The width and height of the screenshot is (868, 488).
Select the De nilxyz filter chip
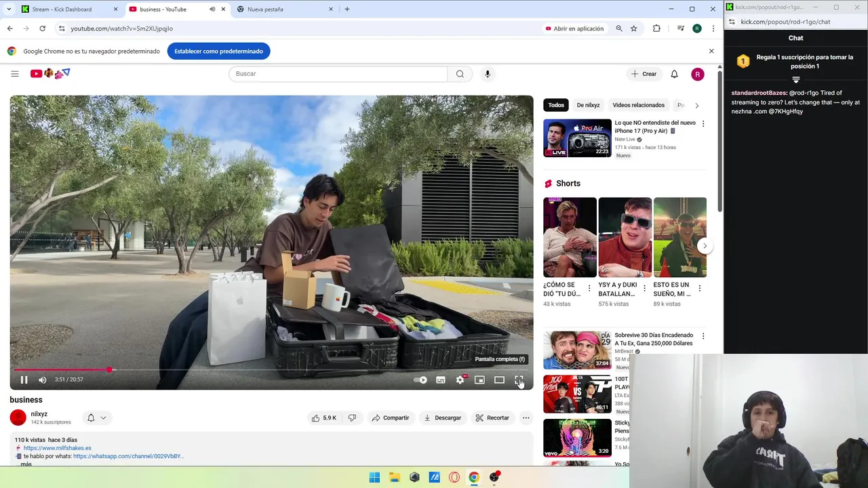pos(588,105)
